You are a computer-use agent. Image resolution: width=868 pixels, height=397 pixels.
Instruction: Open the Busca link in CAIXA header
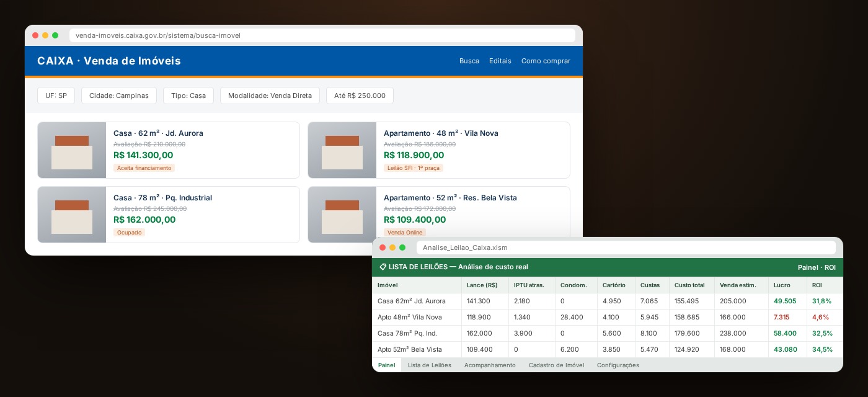469,61
